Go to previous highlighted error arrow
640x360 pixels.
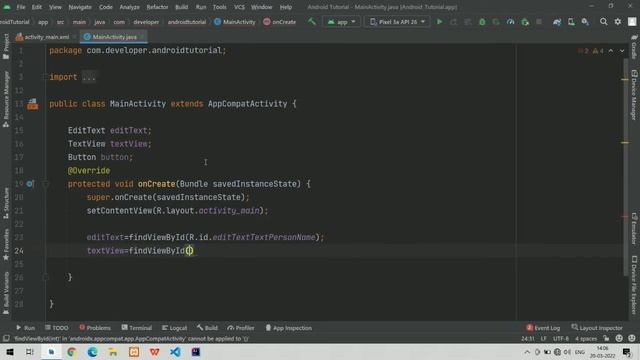611,51
